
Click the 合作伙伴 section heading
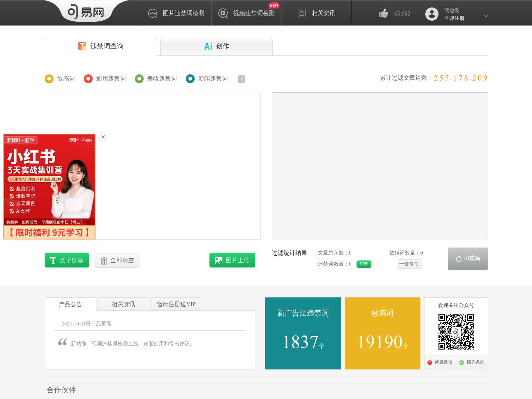click(x=61, y=390)
